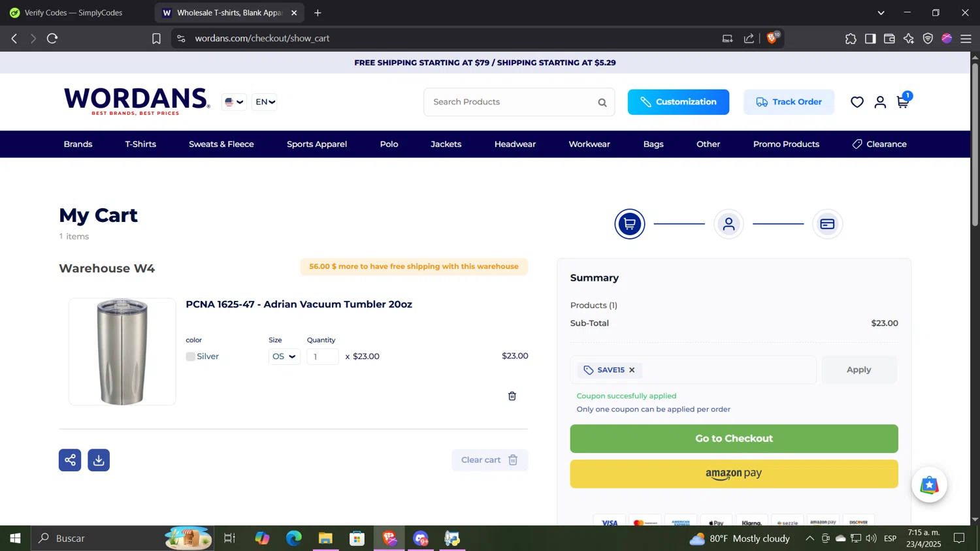Click the Quantity input field

pyautogui.click(x=323, y=356)
